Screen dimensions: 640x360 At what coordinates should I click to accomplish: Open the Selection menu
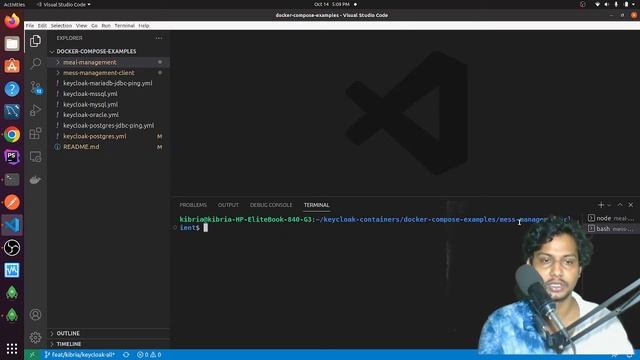coord(61,25)
